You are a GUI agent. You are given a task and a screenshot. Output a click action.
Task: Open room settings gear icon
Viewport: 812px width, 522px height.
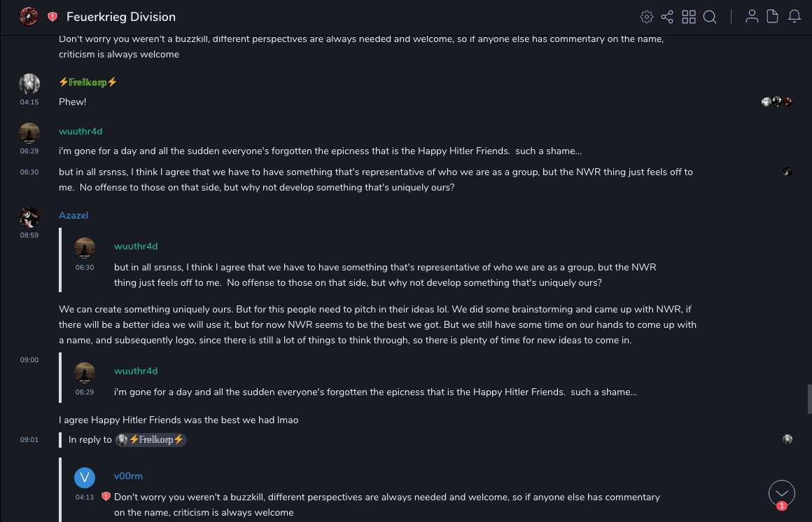647,17
